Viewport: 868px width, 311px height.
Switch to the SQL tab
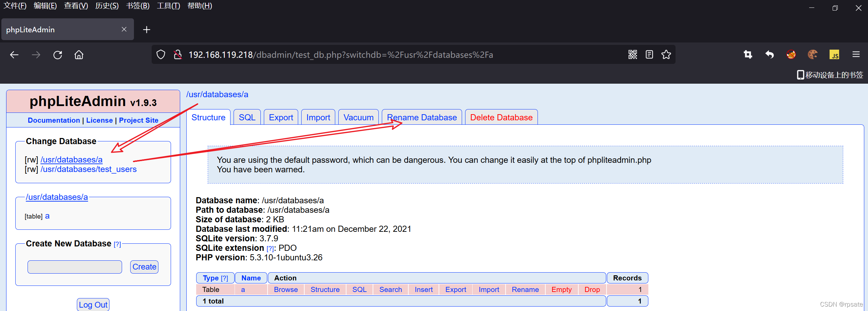tap(247, 117)
